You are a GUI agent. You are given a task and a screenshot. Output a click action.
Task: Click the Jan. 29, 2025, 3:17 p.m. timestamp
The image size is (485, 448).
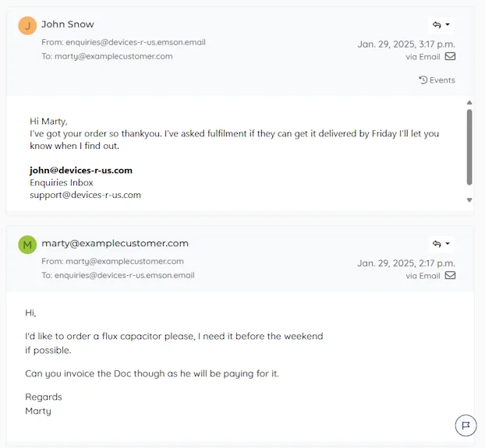[406, 44]
